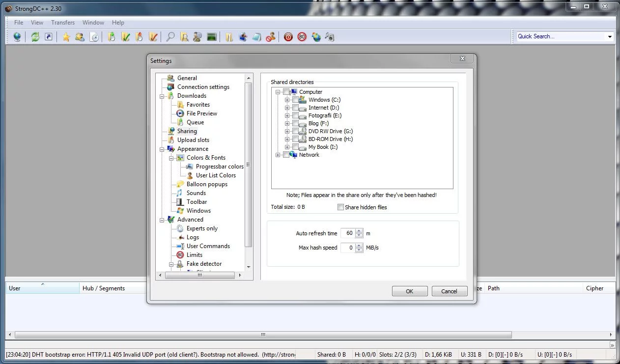Collapse the Downloads settings category
Viewport: 620px width, 364px height.
[162, 96]
